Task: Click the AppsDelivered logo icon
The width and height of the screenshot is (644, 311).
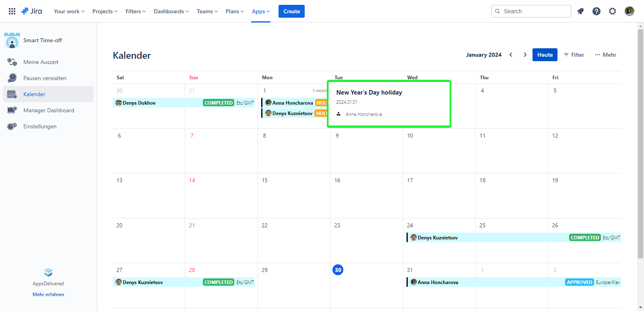Action: click(48, 272)
